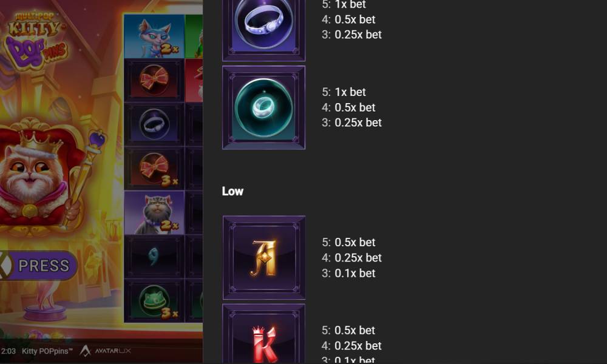Click the Kitty POPpins title text
This screenshot has height=364, width=607.
point(47,351)
